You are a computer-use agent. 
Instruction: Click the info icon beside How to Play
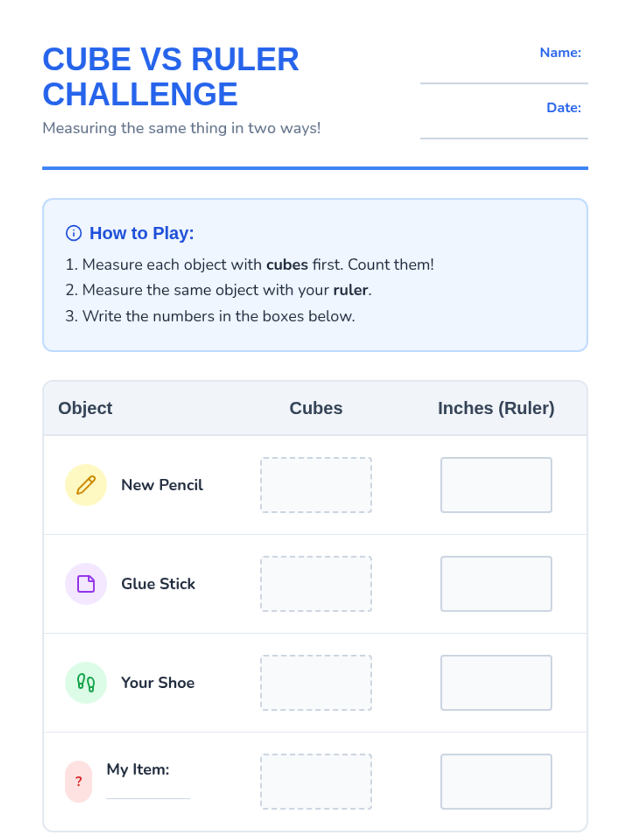click(x=73, y=233)
